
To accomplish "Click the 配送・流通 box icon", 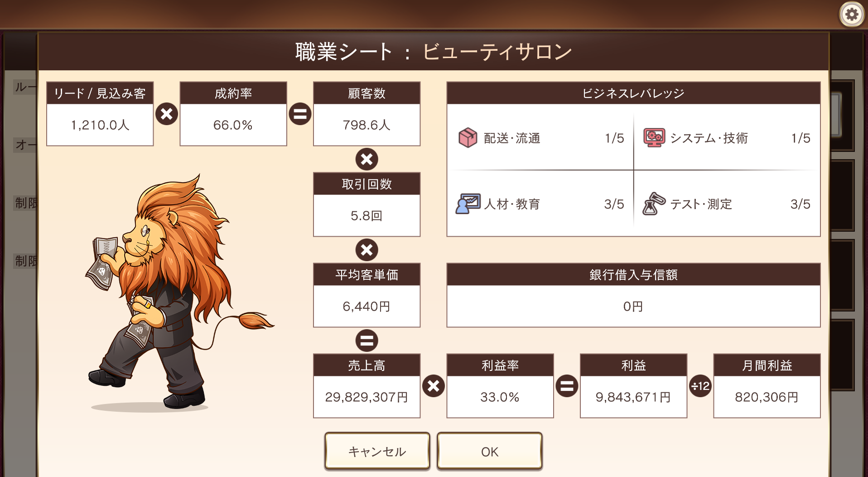I will [468, 138].
